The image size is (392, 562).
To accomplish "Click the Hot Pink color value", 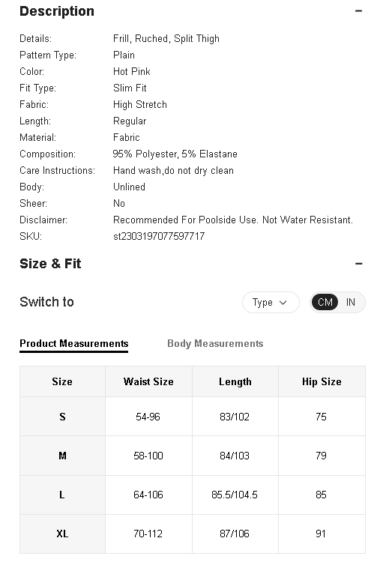I will (x=132, y=72).
